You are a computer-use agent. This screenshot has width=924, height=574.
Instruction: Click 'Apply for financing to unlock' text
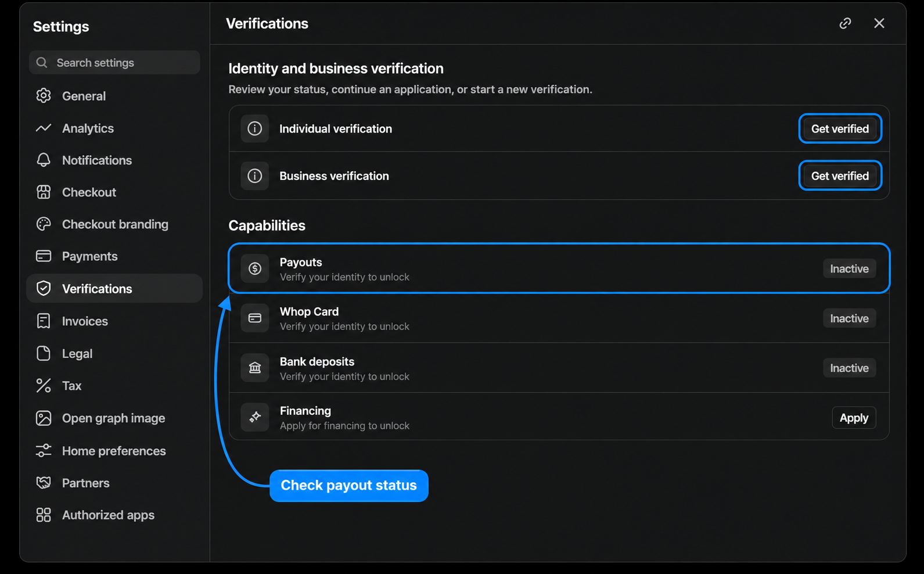tap(344, 426)
